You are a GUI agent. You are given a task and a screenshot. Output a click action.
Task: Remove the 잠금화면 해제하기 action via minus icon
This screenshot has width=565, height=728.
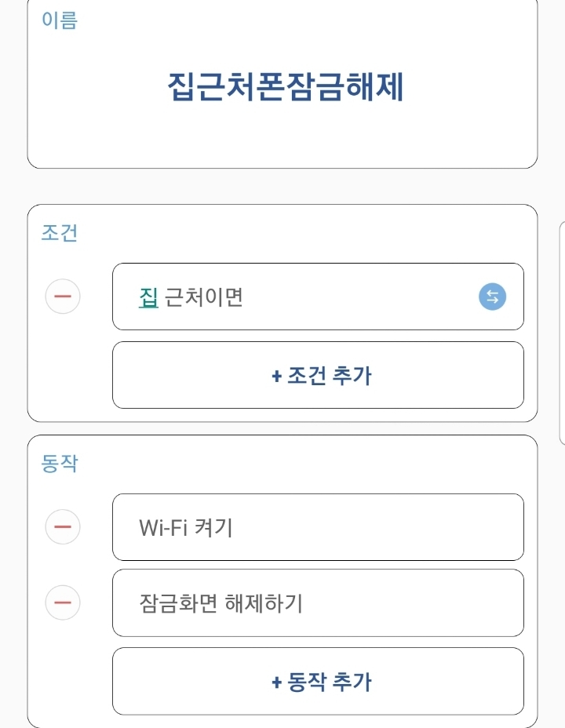pos(63,602)
